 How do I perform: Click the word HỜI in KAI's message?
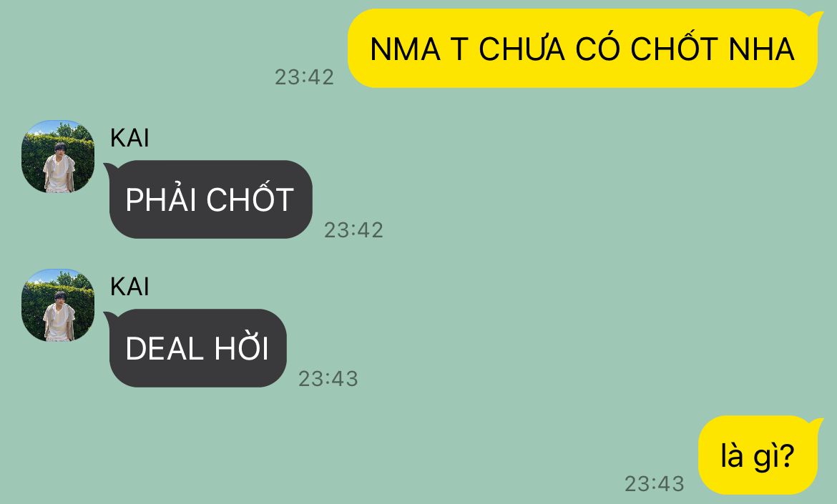(x=241, y=347)
